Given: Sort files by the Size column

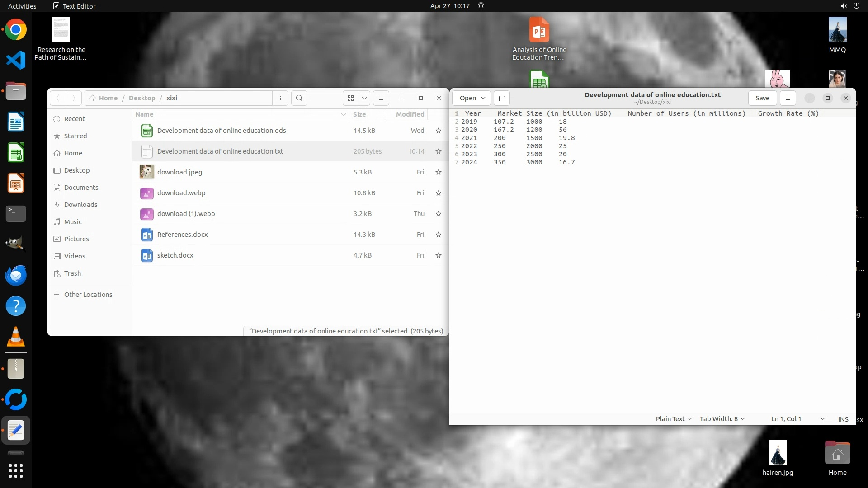Looking at the screenshot, I should point(359,114).
